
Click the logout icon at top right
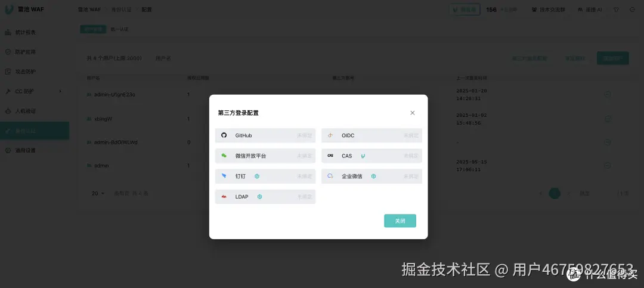(x=631, y=10)
